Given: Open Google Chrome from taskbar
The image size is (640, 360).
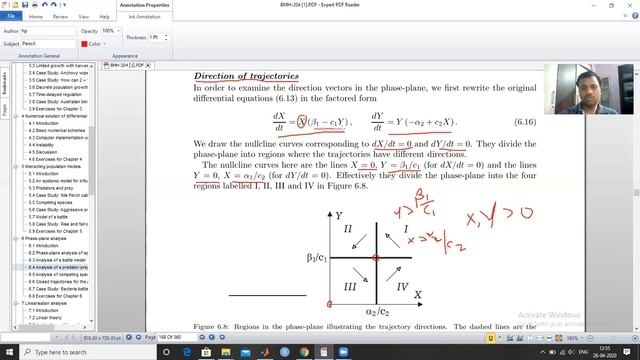Looking at the screenshot, I should (304, 352).
